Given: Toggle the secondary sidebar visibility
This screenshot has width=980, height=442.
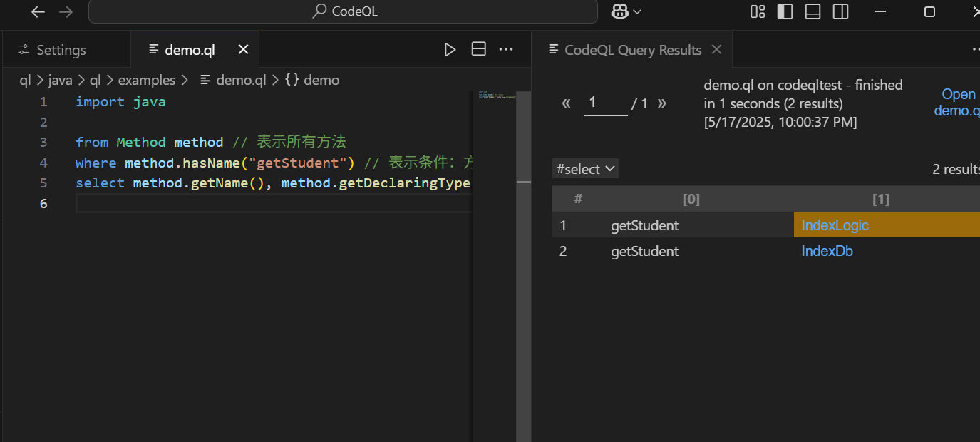Looking at the screenshot, I should [x=840, y=11].
